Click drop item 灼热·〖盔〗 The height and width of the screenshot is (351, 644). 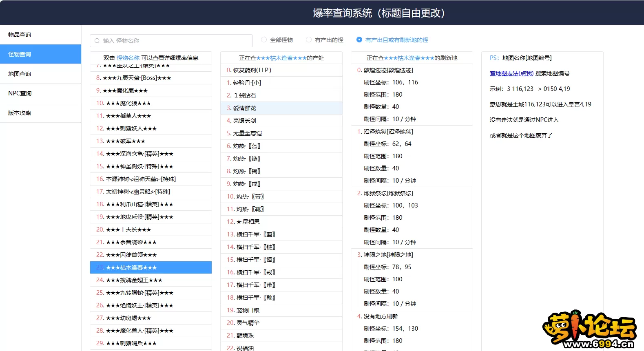click(281, 146)
